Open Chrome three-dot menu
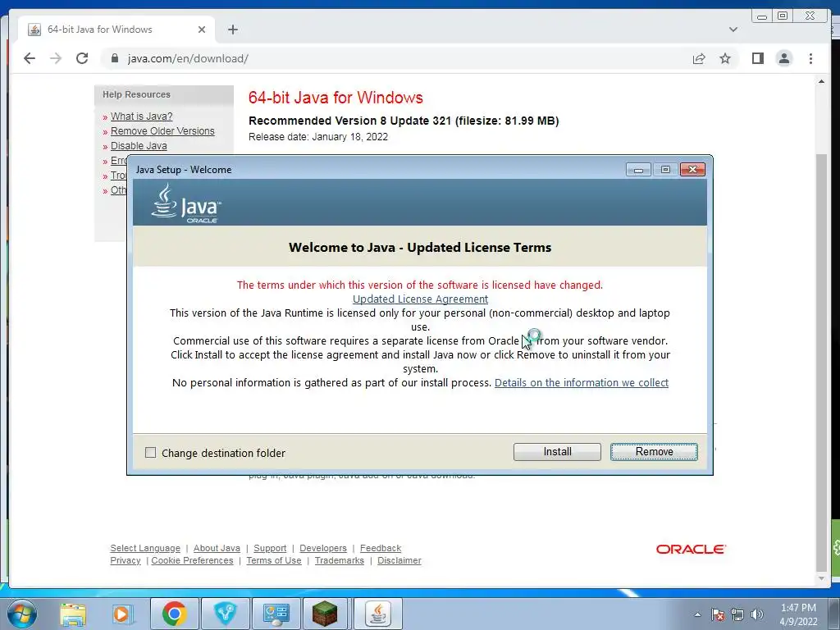 (x=810, y=58)
